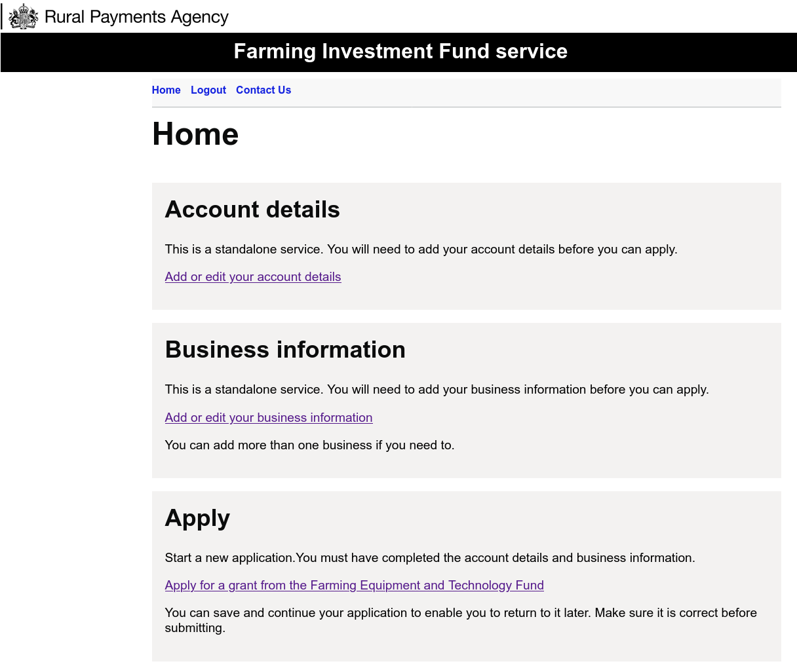The width and height of the screenshot is (797, 672).
Task: Click the 'Start a new application' sentence
Action: click(430, 558)
